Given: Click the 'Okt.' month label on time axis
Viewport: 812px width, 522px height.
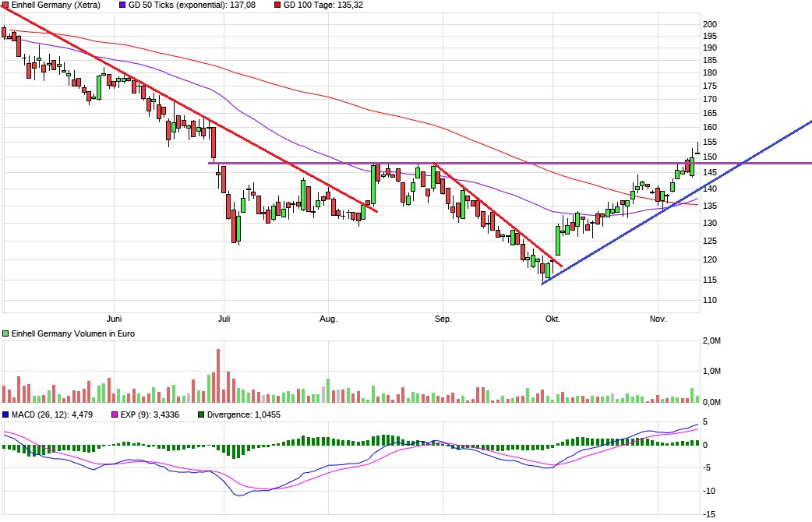Looking at the screenshot, I should pyautogui.click(x=553, y=319).
